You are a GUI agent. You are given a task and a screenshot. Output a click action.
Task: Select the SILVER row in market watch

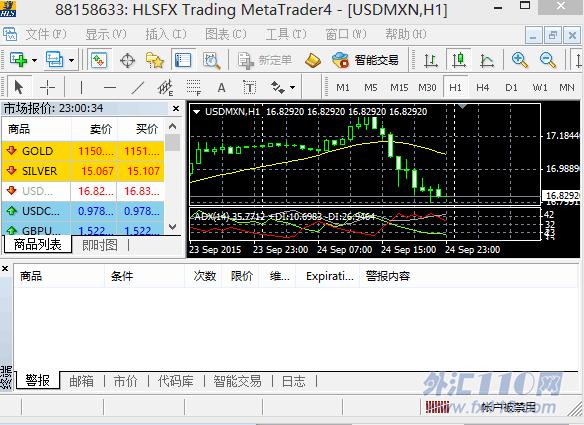(83, 171)
